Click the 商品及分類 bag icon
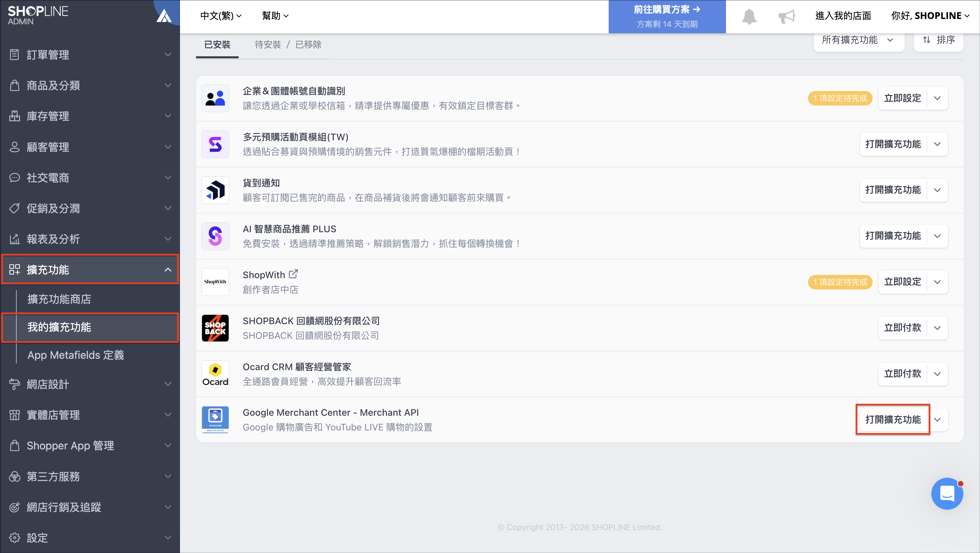Viewport: 980px width, 553px height. (14, 85)
